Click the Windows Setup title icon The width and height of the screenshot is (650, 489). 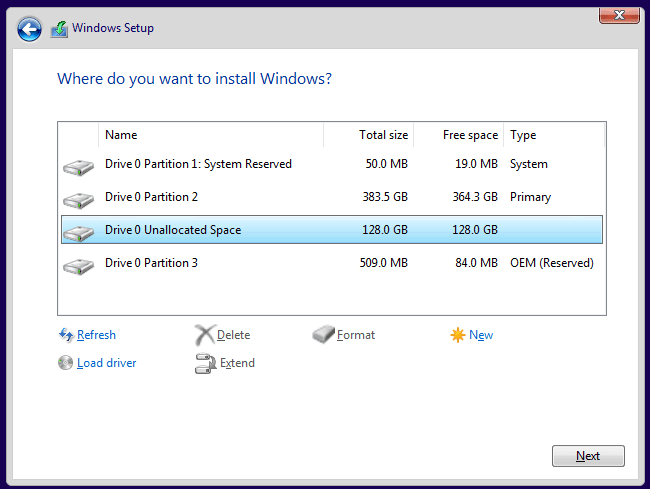(x=59, y=29)
